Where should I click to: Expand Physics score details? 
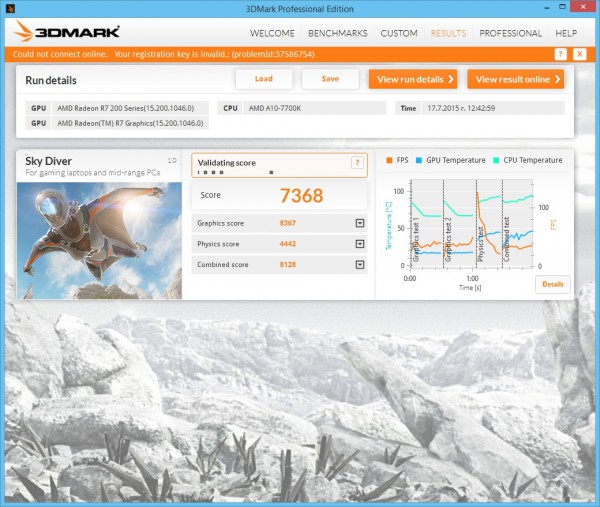coord(360,244)
